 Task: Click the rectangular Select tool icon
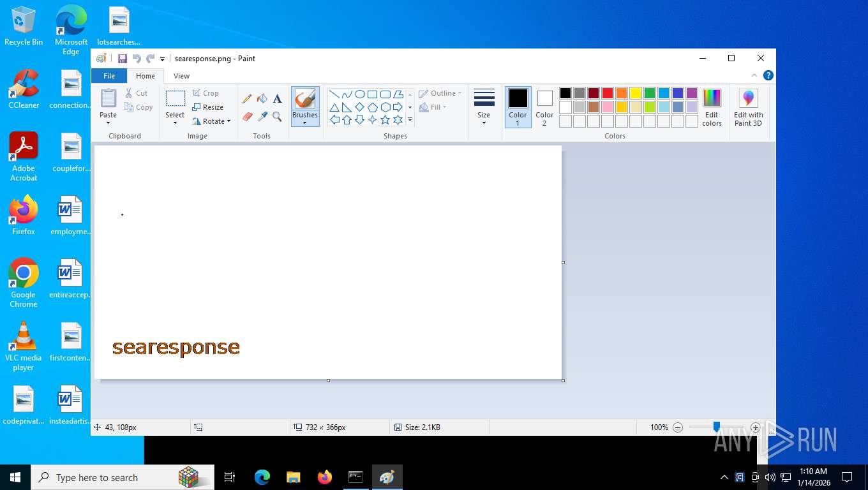(175, 99)
